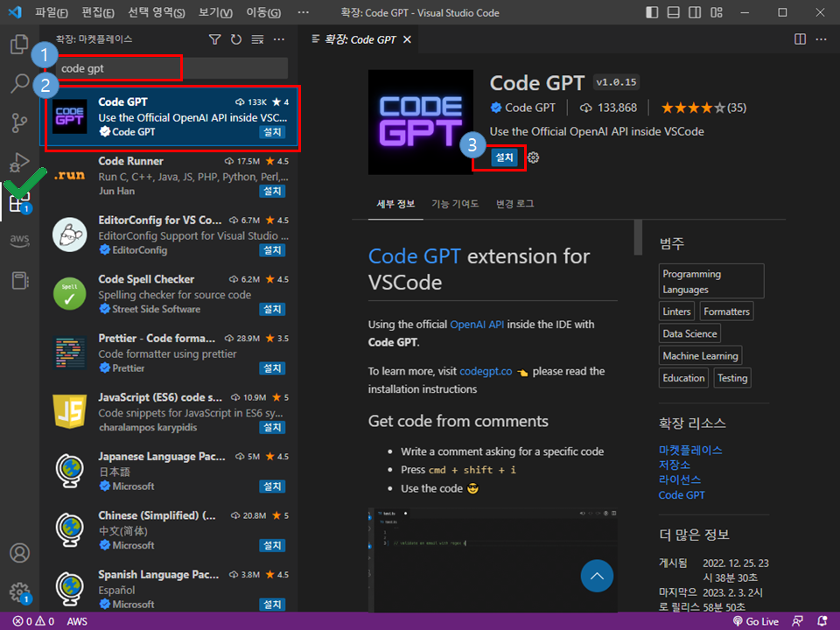Open the 마켓플레이스 resource link
840x630 pixels.
click(x=690, y=450)
